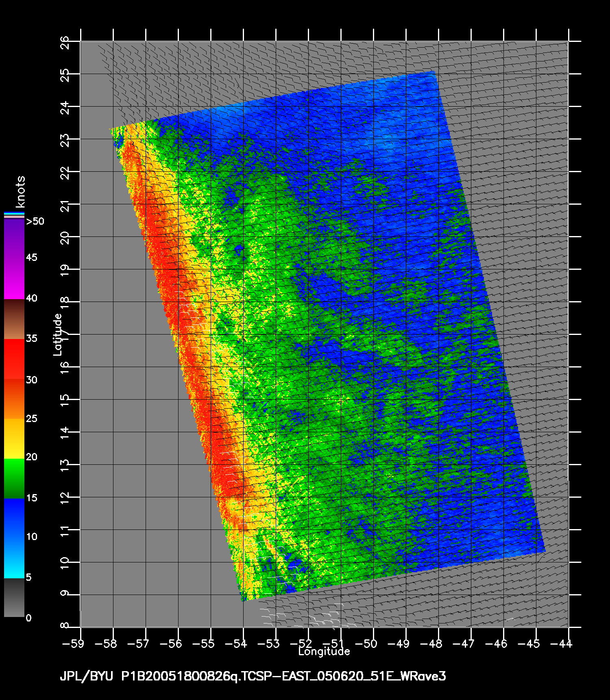Viewport: 610px width, 700px height.
Task: Pick the green 15-20 knots color band
Action: [14, 479]
